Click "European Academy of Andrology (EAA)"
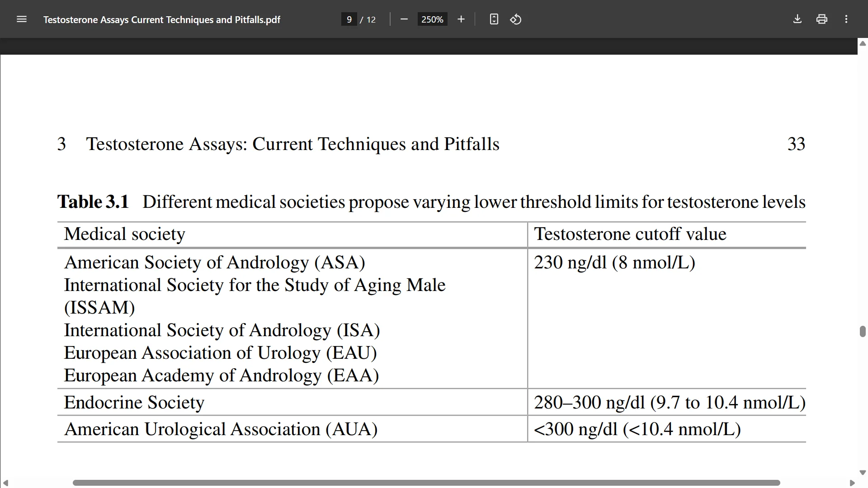 point(221,375)
